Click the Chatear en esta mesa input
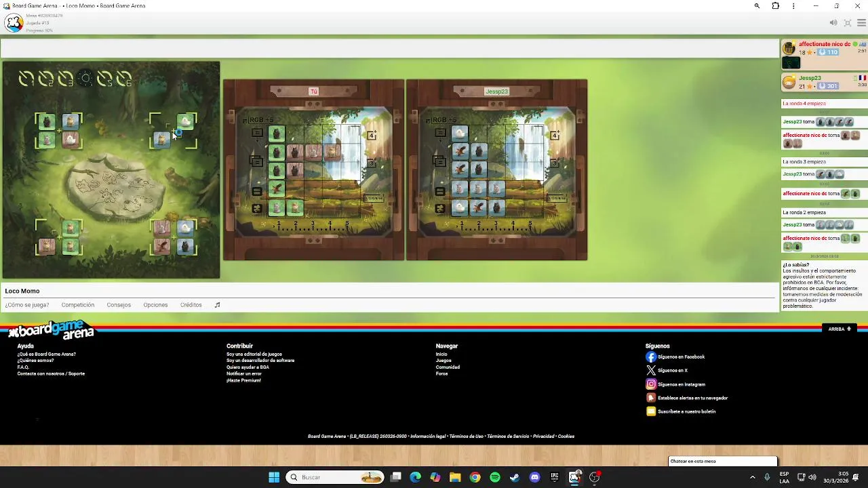This screenshot has width=868, height=488. (722, 461)
